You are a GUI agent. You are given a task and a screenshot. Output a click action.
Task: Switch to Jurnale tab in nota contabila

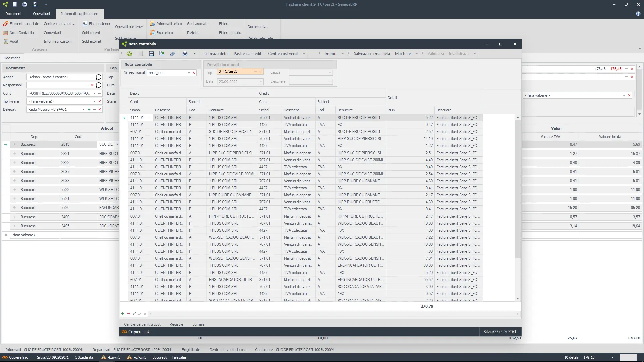[199, 324]
